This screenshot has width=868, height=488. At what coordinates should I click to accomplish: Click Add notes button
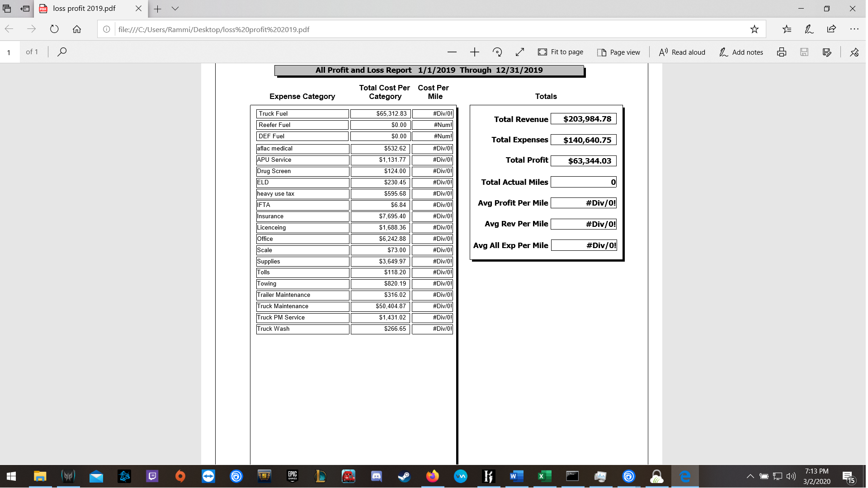tap(741, 52)
